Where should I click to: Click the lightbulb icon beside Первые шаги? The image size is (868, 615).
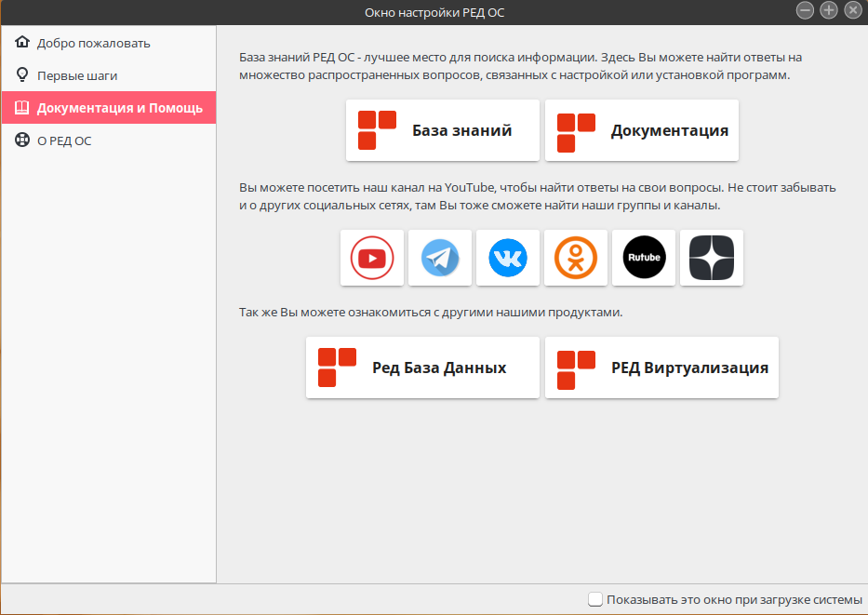22,74
